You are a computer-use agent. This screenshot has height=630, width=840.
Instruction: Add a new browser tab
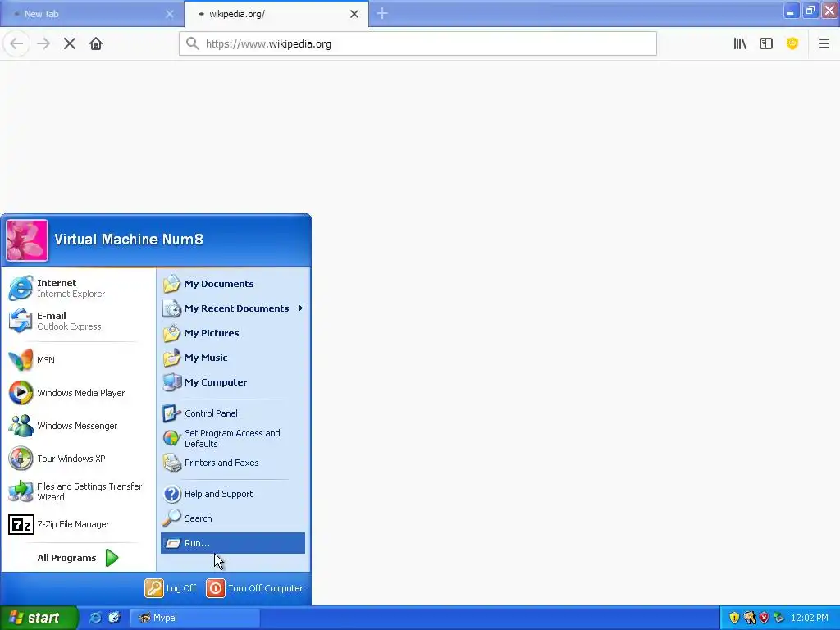(x=382, y=13)
